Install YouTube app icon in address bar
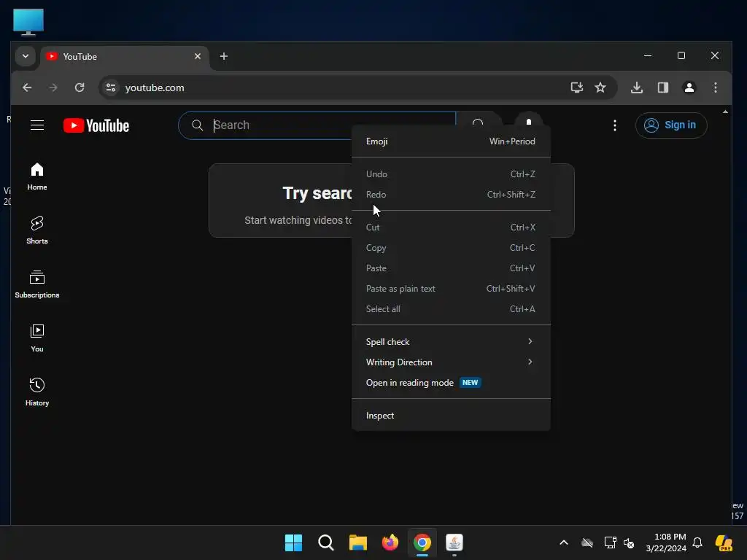747x560 pixels. pyautogui.click(x=577, y=87)
